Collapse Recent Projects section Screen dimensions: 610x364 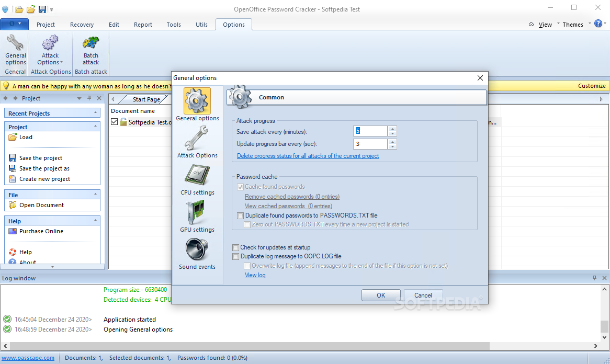pyautogui.click(x=95, y=113)
